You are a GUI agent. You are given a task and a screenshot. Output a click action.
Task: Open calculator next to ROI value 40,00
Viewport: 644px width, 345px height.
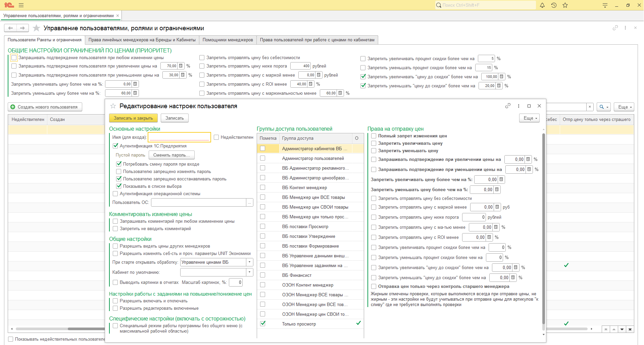(x=311, y=84)
